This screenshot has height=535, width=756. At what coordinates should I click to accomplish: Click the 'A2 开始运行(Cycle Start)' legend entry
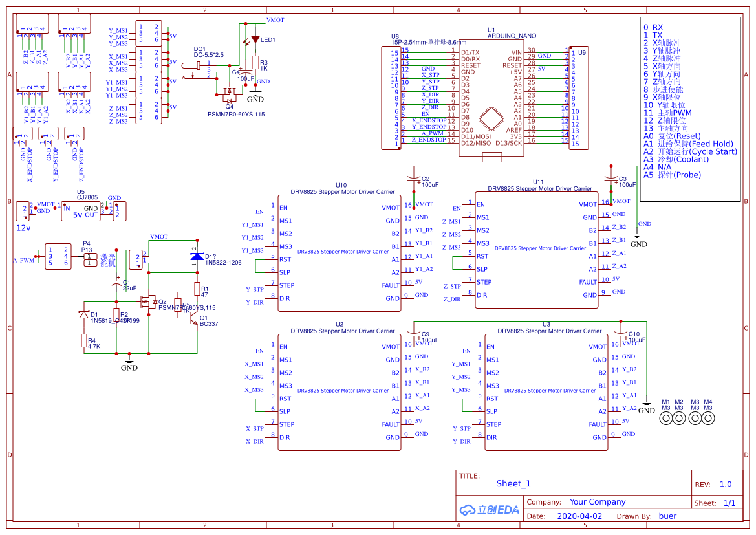(691, 151)
